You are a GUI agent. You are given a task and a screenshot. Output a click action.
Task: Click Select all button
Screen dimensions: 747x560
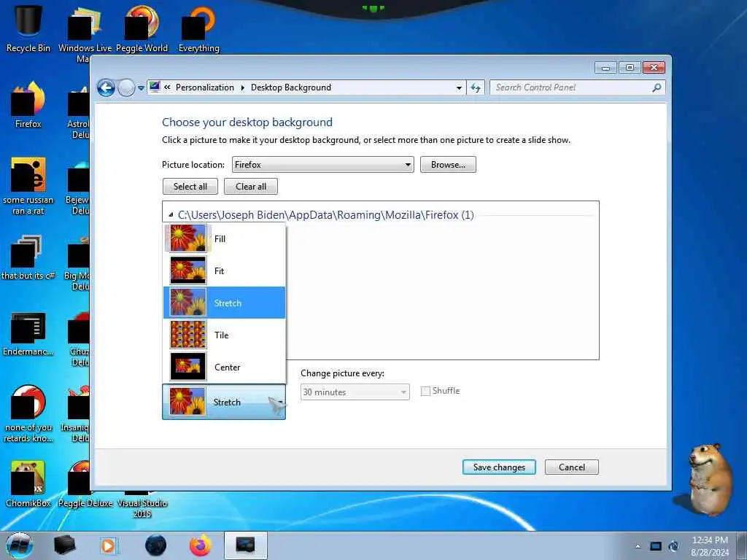[190, 187]
